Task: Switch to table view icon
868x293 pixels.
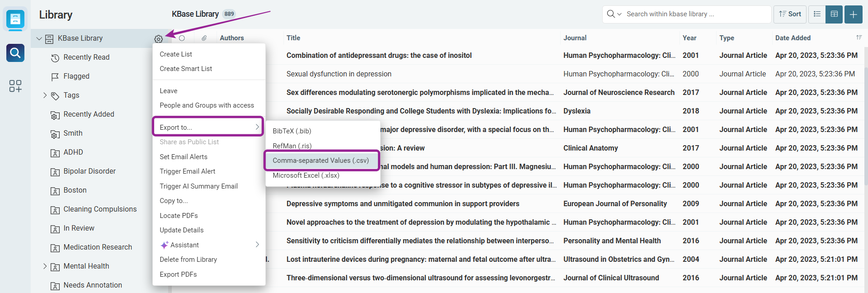Action: [835, 14]
